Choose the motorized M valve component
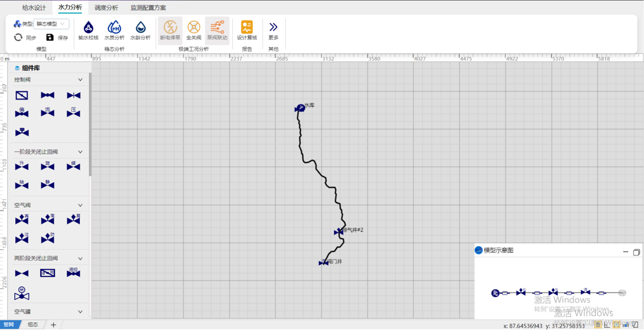The height and width of the screenshot is (330, 644). (x=22, y=293)
